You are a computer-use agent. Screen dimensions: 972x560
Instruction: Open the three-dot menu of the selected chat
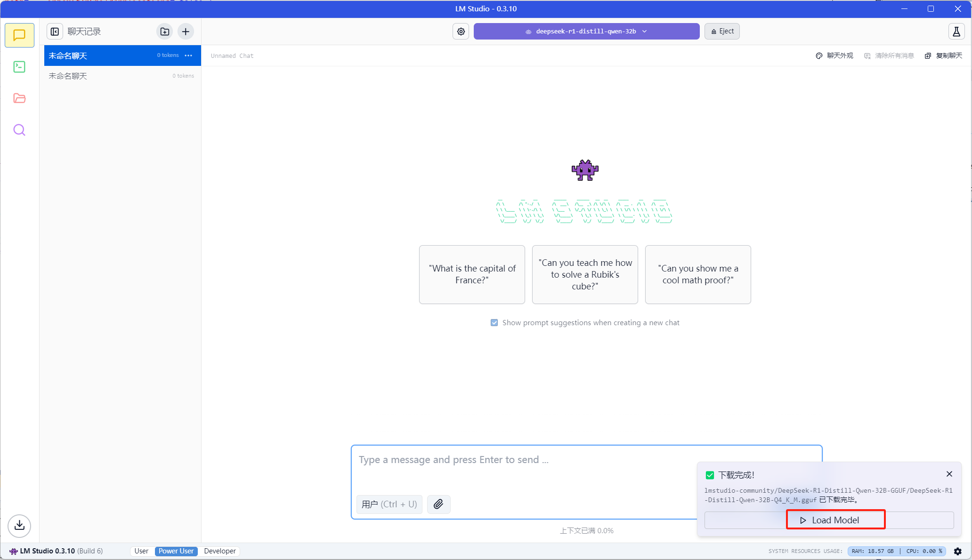(188, 56)
